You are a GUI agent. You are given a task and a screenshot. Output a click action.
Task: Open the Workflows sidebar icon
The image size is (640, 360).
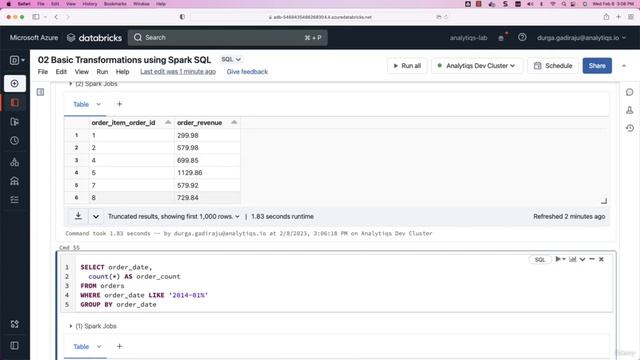15,200
